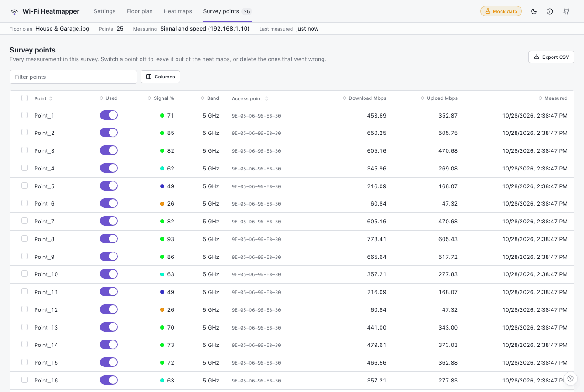The height and width of the screenshot is (392, 584).
Task: Click the Last measured value "just now"
Action: [x=307, y=29]
